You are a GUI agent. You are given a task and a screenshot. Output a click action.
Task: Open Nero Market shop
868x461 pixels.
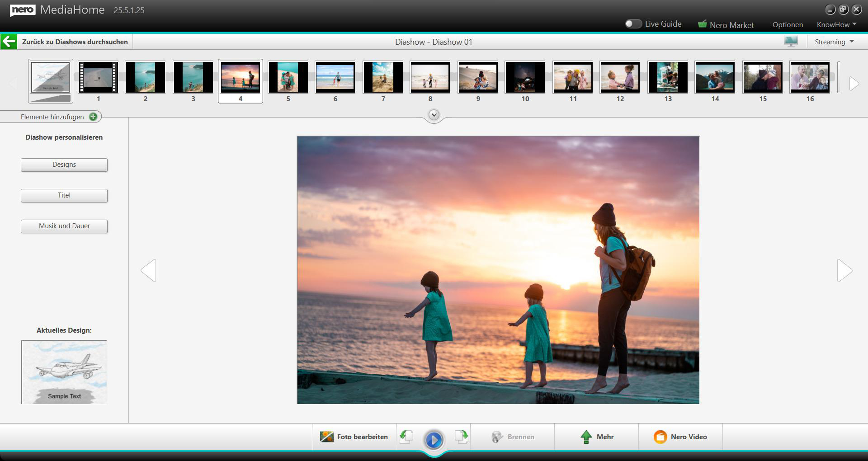pyautogui.click(x=726, y=24)
